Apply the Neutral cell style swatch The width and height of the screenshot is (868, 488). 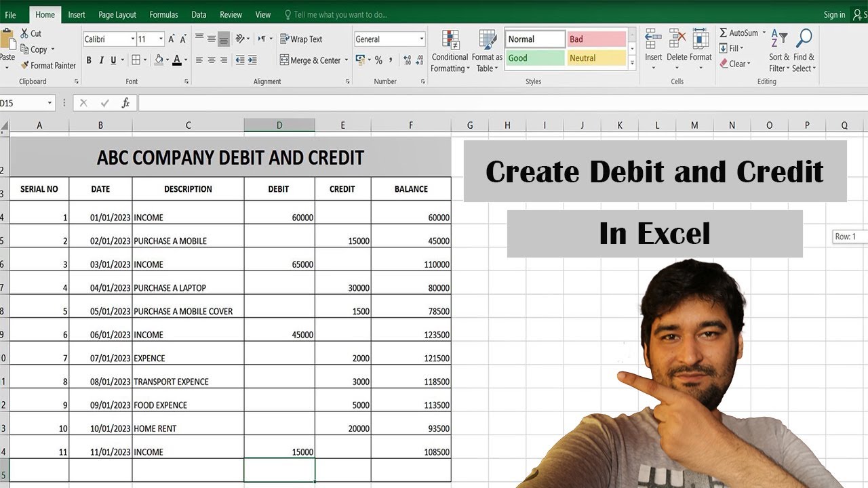point(596,58)
